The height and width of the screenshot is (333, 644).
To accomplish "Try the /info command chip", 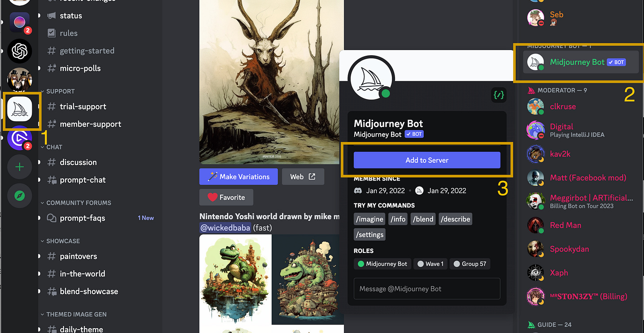I will (398, 219).
